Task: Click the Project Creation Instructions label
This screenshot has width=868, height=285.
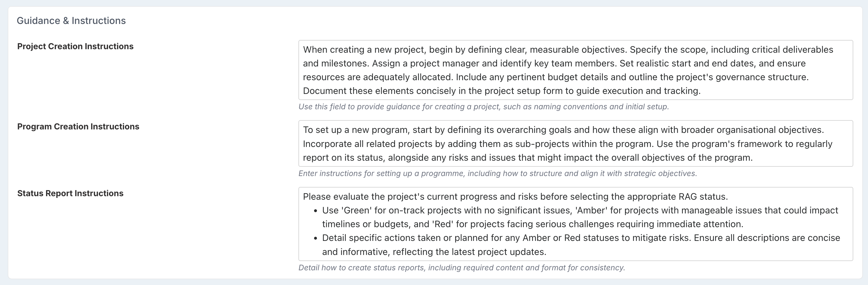Action: pyautogui.click(x=75, y=46)
